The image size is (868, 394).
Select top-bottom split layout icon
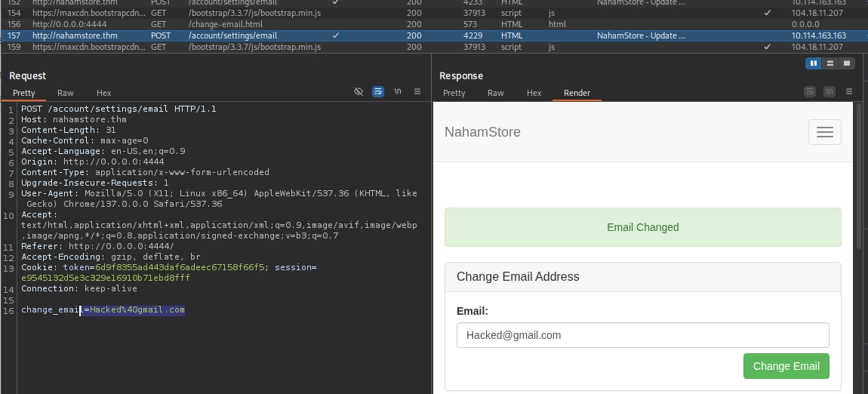click(830, 63)
